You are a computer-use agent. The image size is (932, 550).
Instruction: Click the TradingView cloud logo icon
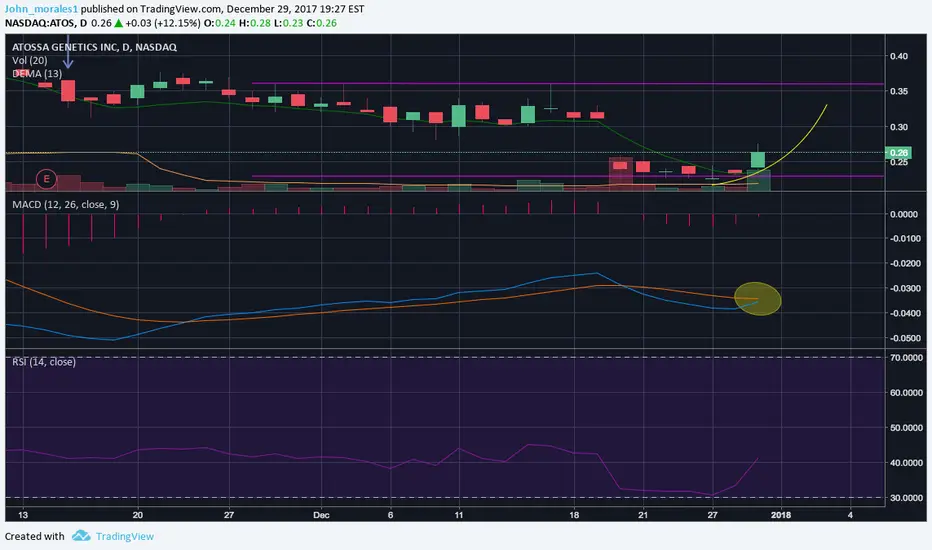coord(81,536)
